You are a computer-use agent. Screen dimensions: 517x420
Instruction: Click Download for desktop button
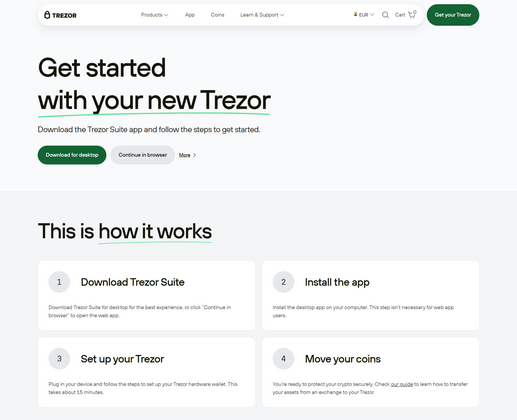(72, 155)
